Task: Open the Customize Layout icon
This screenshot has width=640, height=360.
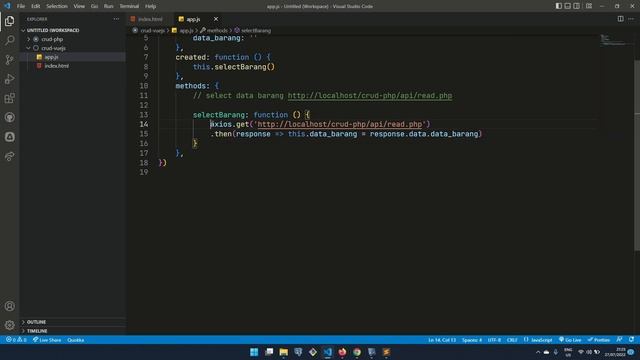Action: [589, 6]
